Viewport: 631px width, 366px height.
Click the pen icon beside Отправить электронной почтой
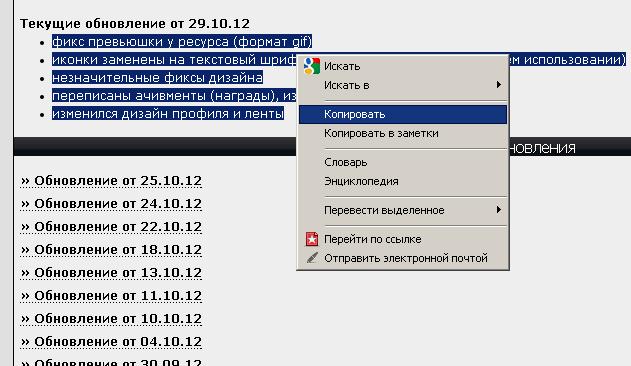312,258
